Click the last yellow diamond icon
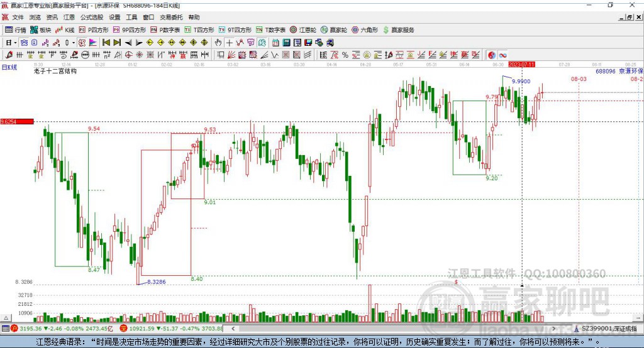The image size is (644, 348). (204, 43)
